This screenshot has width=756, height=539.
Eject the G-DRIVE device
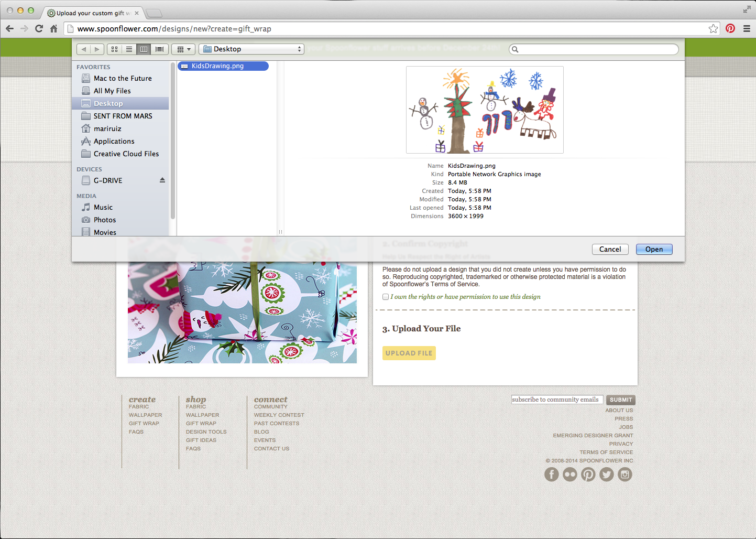(162, 180)
